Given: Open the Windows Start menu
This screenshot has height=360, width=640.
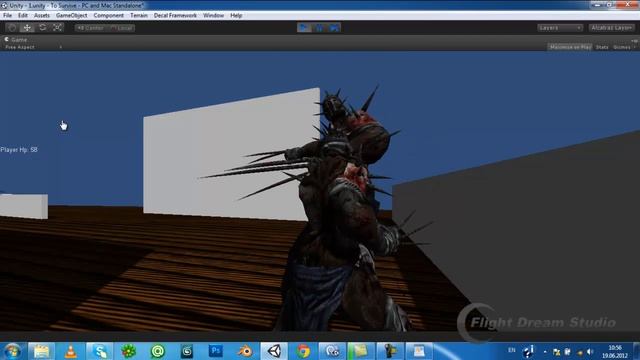Looking at the screenshot, I should (x=12, y=351).
